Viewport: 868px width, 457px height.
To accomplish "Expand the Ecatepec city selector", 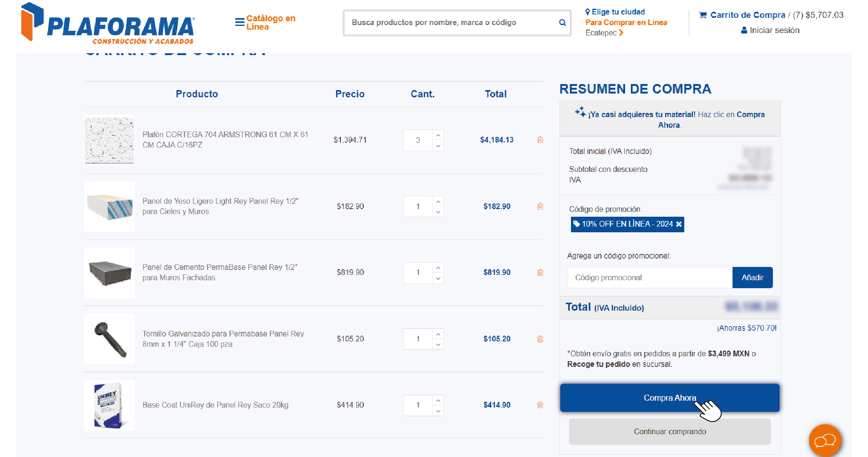I will pos(604,33).
